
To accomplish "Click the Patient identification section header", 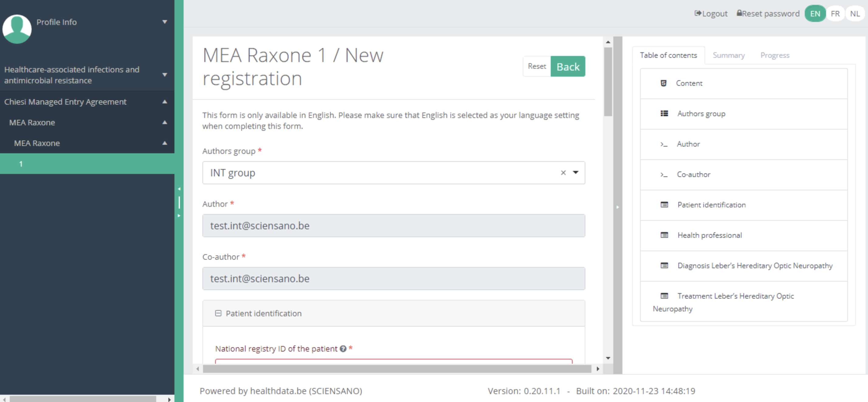I will 394,313.
